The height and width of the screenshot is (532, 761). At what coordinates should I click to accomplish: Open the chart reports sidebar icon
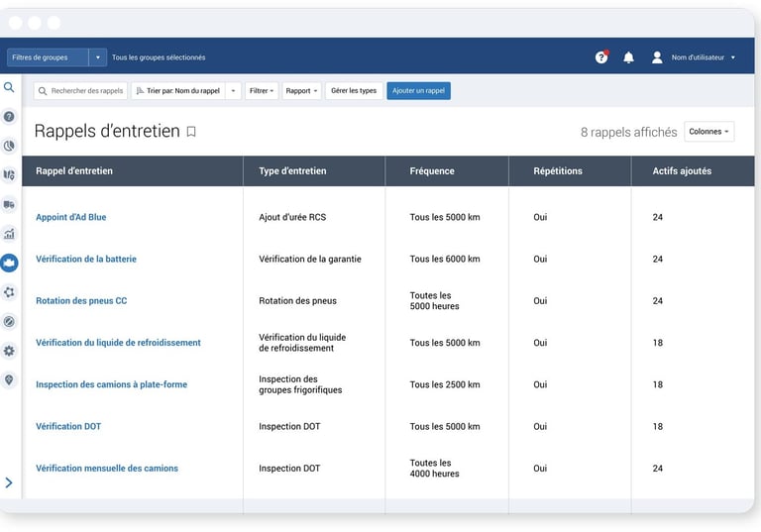9,234
